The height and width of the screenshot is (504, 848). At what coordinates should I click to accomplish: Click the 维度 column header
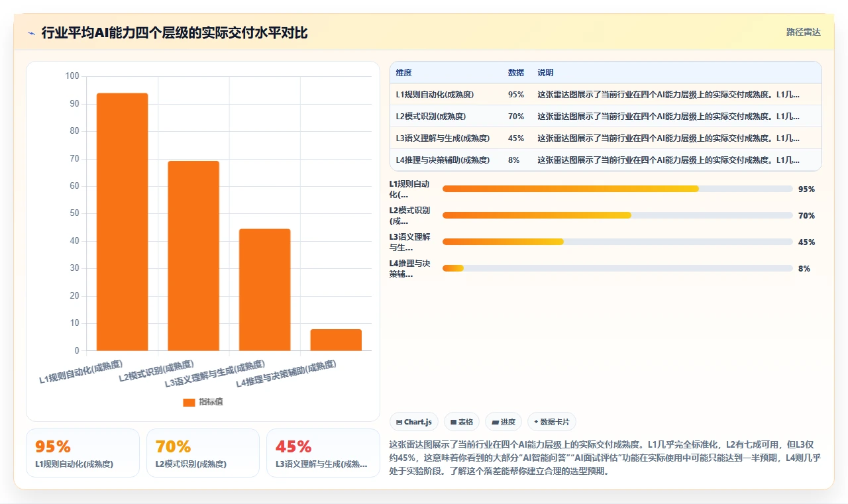coord(403,73)
